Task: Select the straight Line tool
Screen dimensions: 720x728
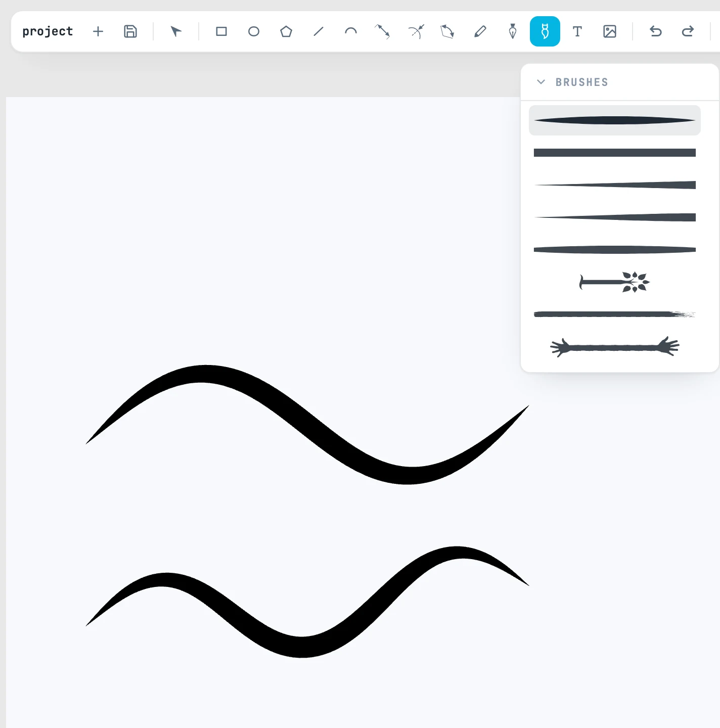Action: pyautogui.click(x=319, y=31)
